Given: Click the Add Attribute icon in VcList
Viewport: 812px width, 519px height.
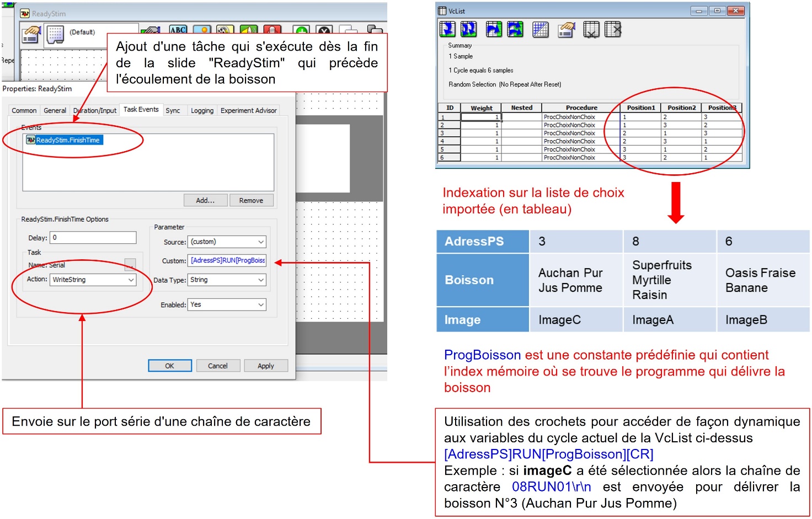Looking at the screenshot, I should (x=494, y=29).
